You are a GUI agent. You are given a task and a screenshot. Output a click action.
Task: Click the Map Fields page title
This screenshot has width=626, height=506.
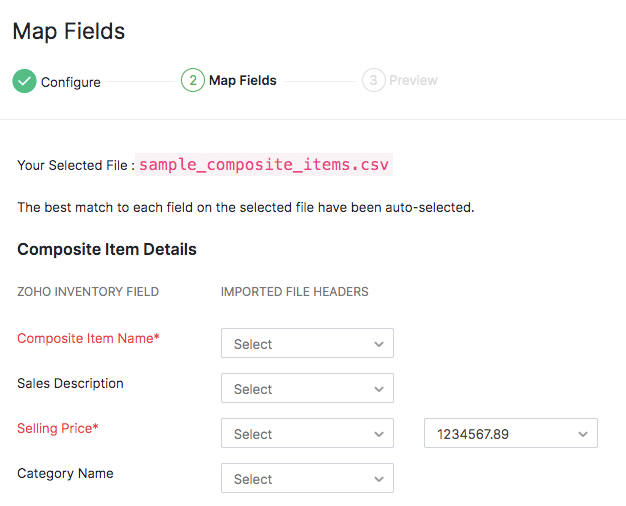point(69,31)
